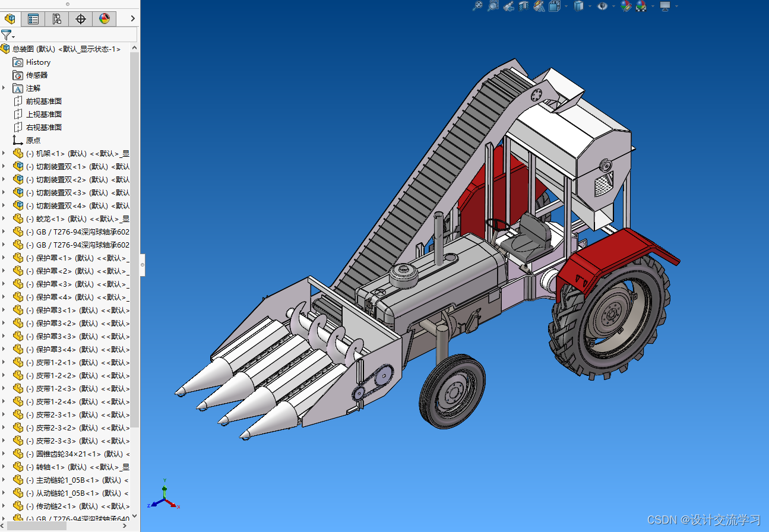Open the View Orientation dropdown arrow
The width and height of the screenshot is (769, 532).
[x=566, y=6]
